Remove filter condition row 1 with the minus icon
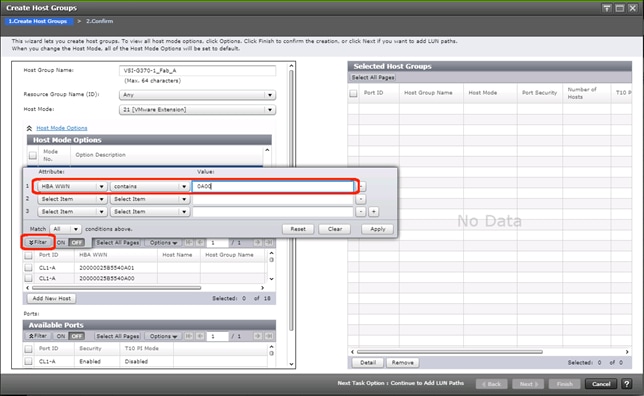 [x=361, y=186]
